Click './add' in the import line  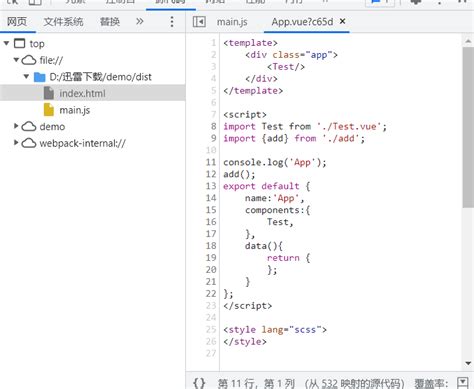[x=340, y=138]
